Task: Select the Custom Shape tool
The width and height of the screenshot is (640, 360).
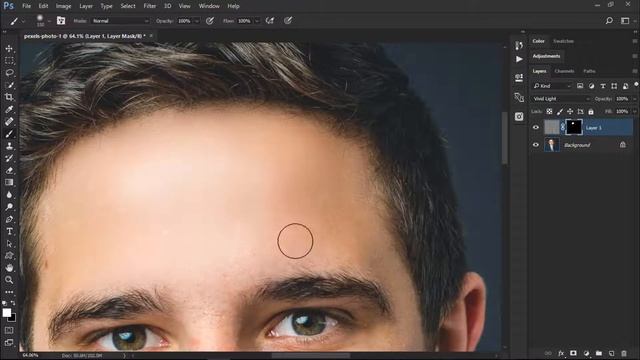Action: click(9, 256)
